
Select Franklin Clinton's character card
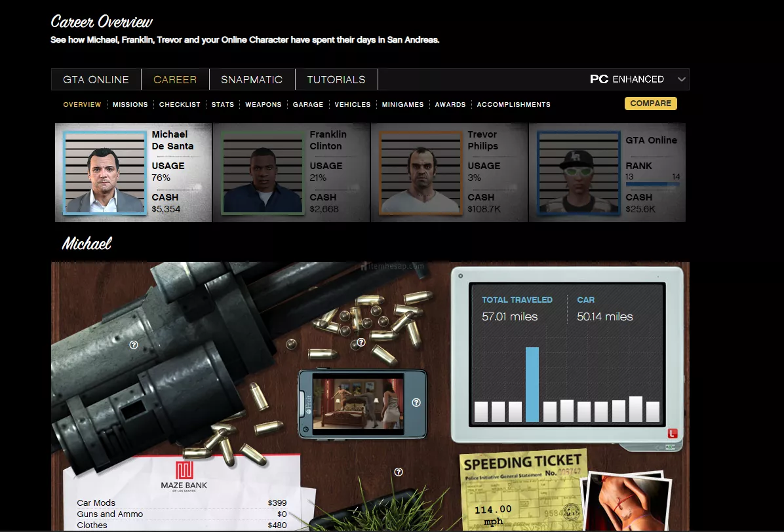[291, 173]
